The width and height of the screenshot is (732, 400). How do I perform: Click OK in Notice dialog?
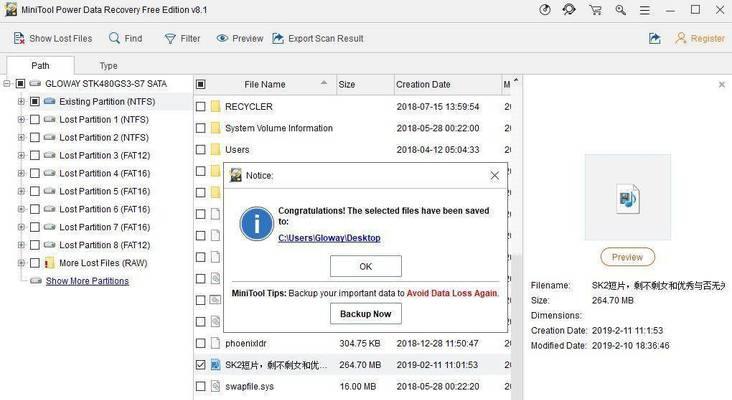click(366, 266)
